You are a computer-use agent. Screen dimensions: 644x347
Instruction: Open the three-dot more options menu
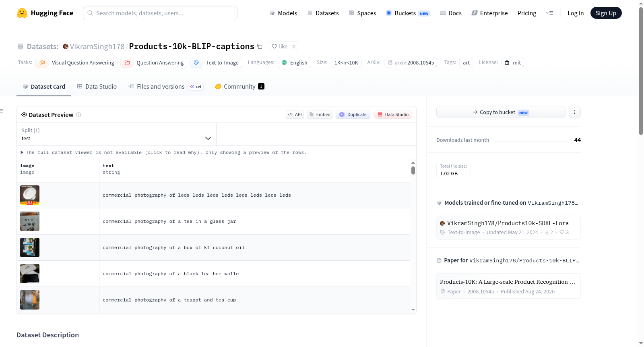[x=575, y=112]
